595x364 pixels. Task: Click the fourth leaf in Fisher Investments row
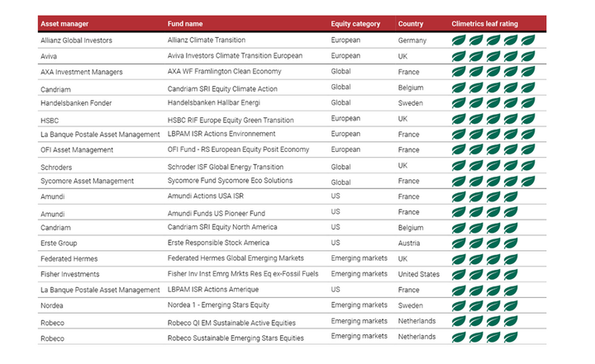tap(510, 275)
